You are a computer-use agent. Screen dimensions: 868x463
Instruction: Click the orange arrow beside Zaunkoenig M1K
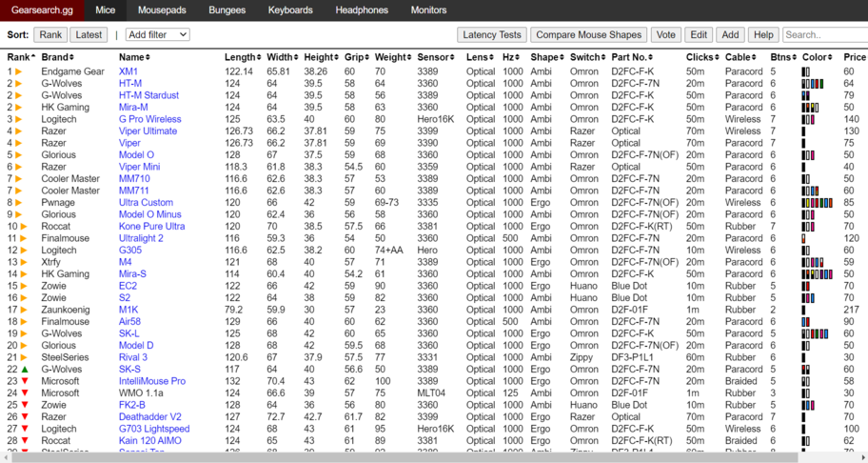coord(24,310)
